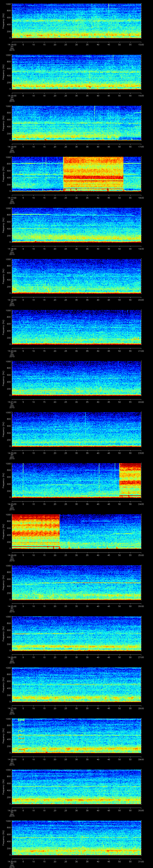Click the 14:15:00 start time label
153x868 pixels.
[12, 96]
